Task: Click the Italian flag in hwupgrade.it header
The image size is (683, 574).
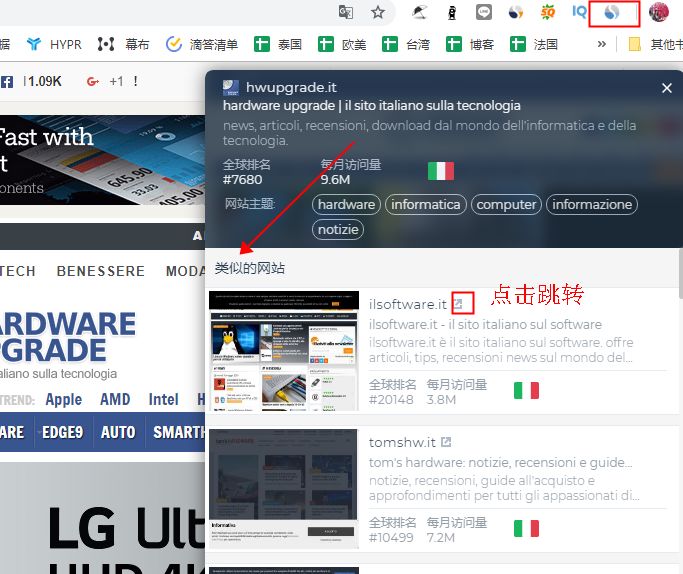Action: (441, 171)
